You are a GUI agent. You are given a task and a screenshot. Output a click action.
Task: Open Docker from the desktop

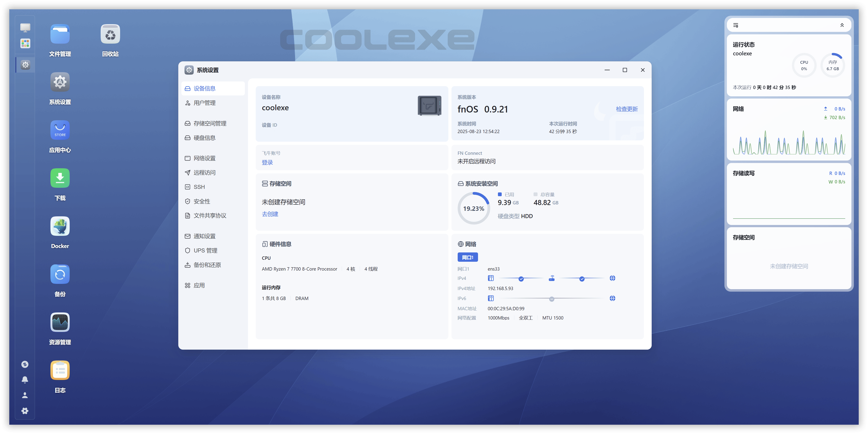tap(60, 226)
